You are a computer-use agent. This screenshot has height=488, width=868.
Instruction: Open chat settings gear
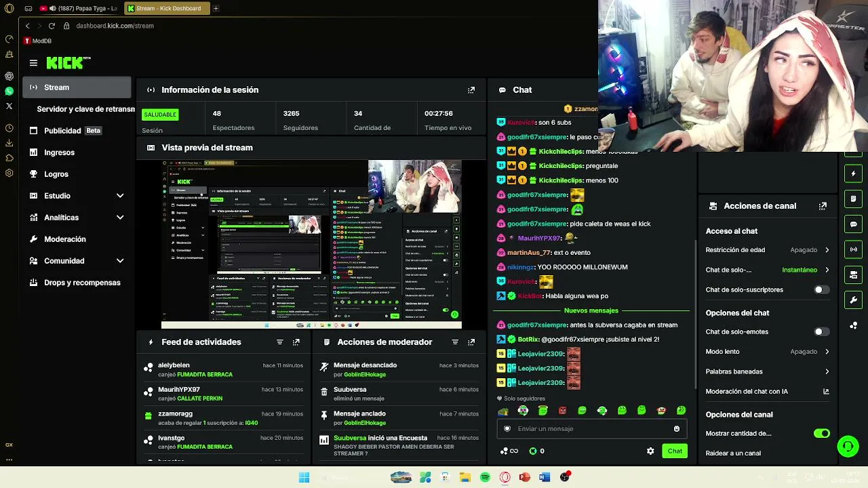[650, 451]
